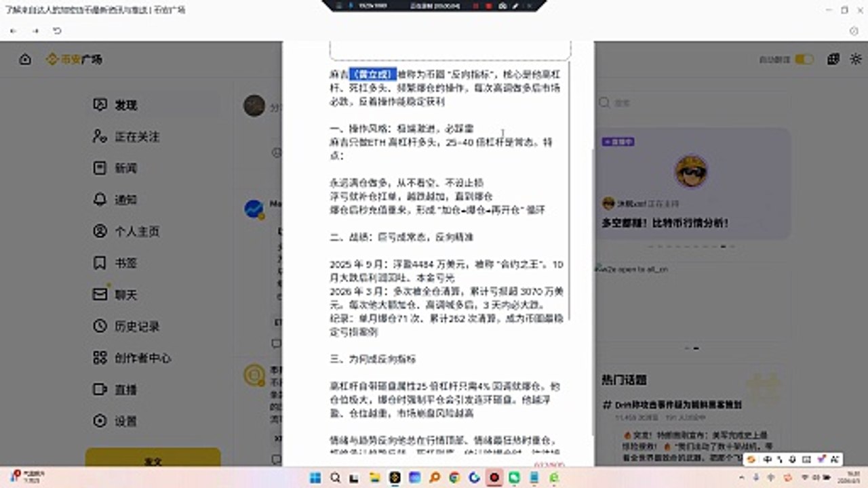
Task: Reload the page with the refresh icon
Action: coord(57,31)
